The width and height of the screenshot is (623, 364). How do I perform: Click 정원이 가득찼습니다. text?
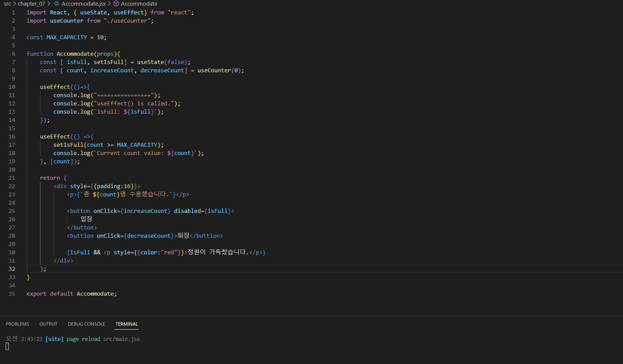[x=218, y=253]
